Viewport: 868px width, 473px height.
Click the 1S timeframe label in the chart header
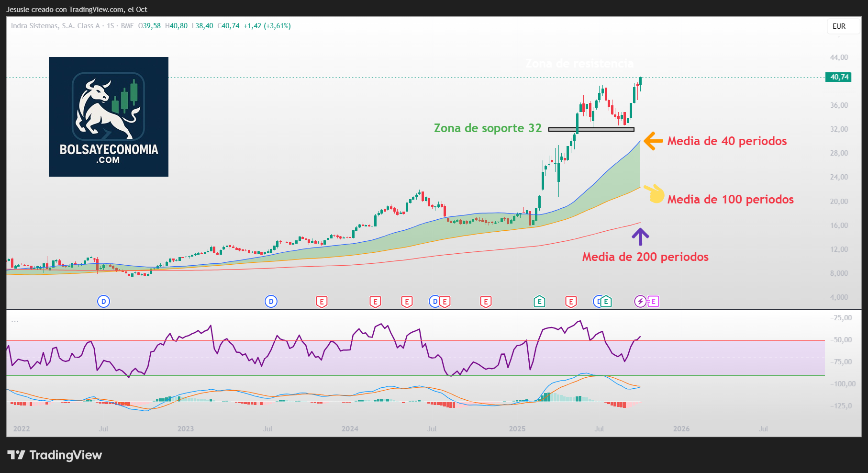coord(111,26)
